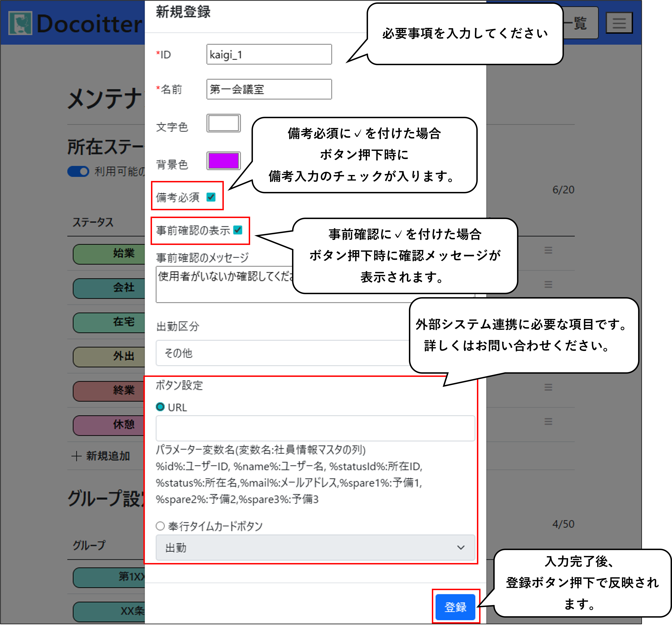The height and width of the screenshot is (626, 672).
Task: Open the 背景色 purple color swatch
Action: (223, 161)
